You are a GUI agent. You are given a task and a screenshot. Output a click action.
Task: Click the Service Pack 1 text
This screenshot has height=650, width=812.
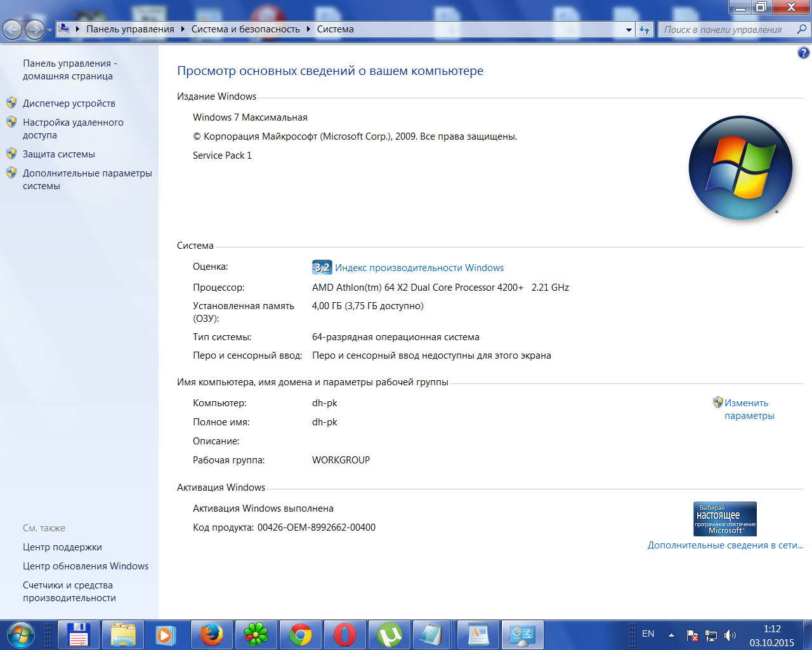222,156
